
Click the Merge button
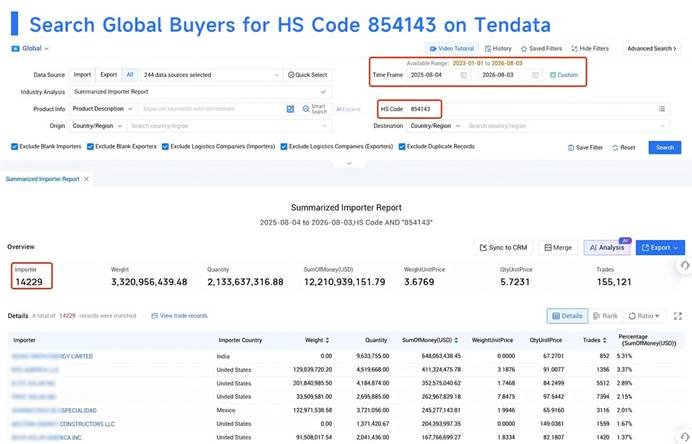pyautogui.click(x=558, y=248)
